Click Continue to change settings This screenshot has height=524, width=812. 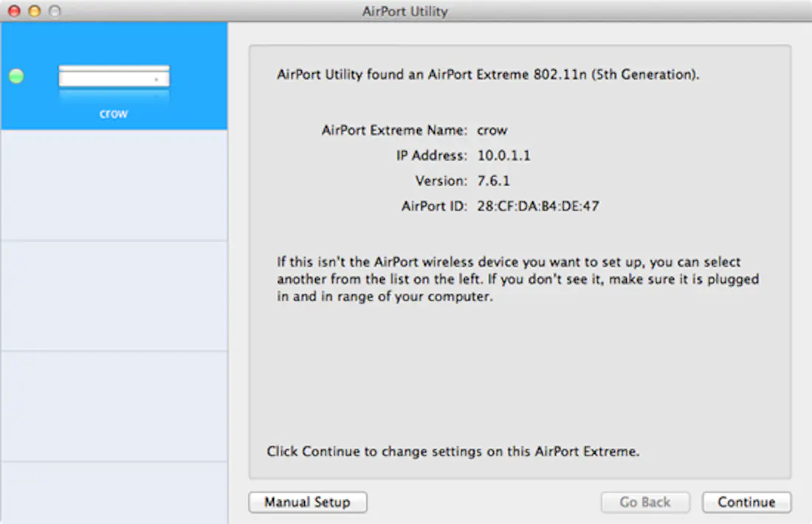(x=746, y=502)
